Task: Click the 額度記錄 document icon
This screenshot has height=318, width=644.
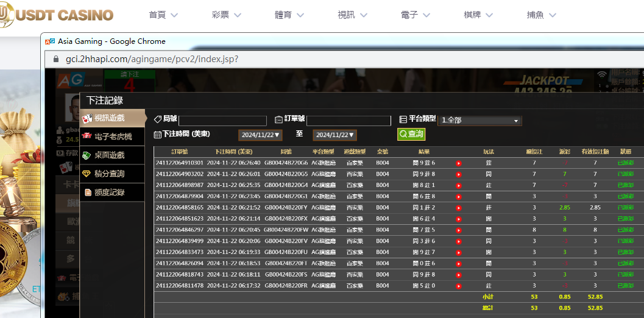Action: [88, 193]
